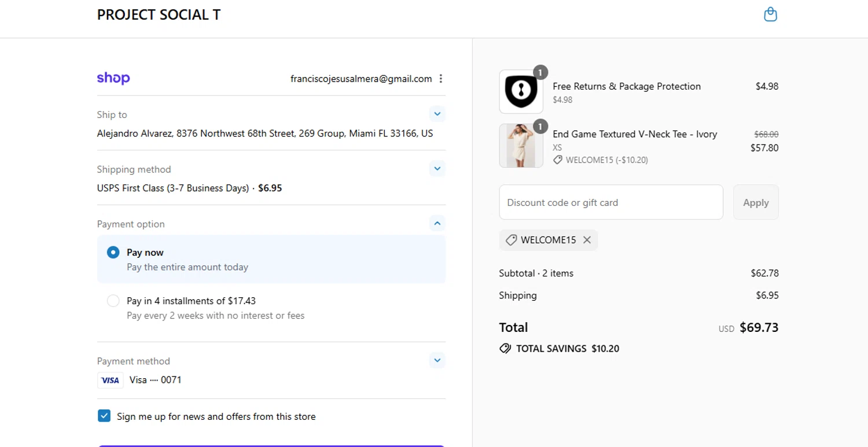Click Free Returns & Package Protection item name

click(x=627, y=86)
